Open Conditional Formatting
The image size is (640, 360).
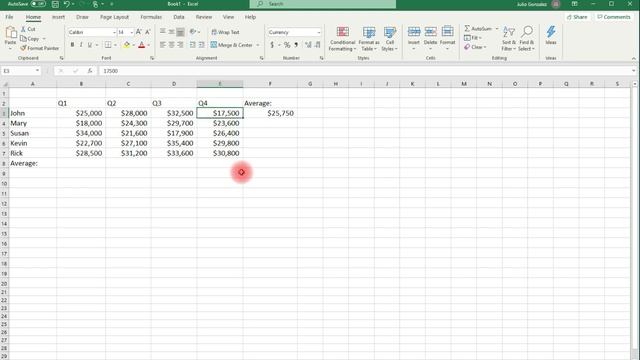point(342,39)
